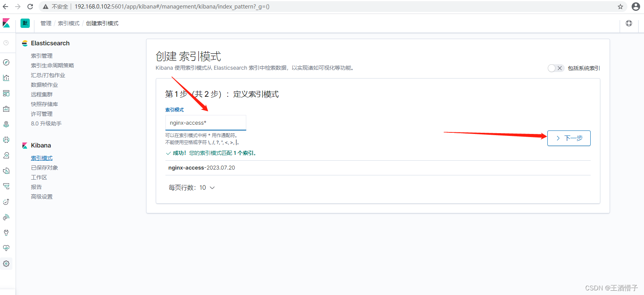The height and width of the screenshot is (295, 644).
Task: Click the 创建索引模式 breadcrumb text
Action: coord(102,23)
